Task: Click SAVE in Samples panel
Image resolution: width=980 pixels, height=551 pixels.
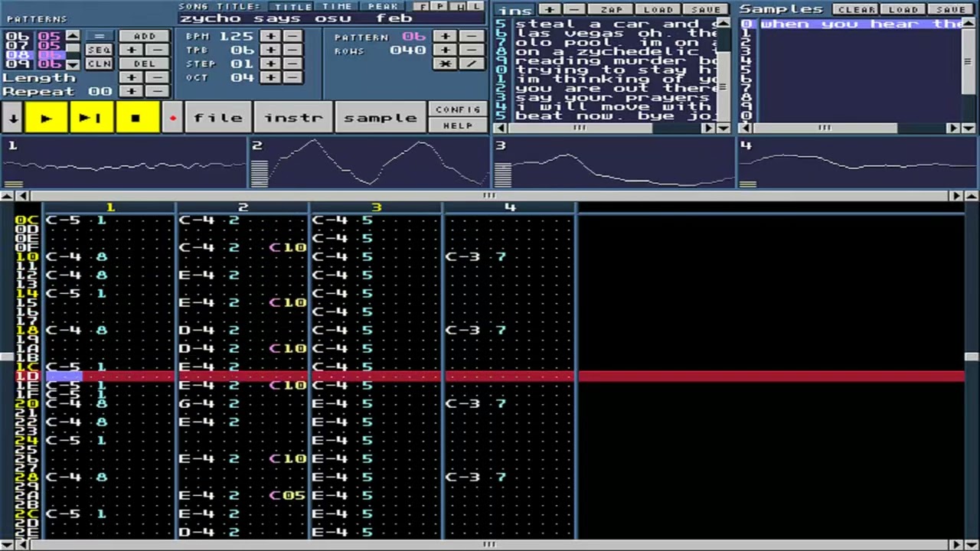Action: click(x=950, y=9)
